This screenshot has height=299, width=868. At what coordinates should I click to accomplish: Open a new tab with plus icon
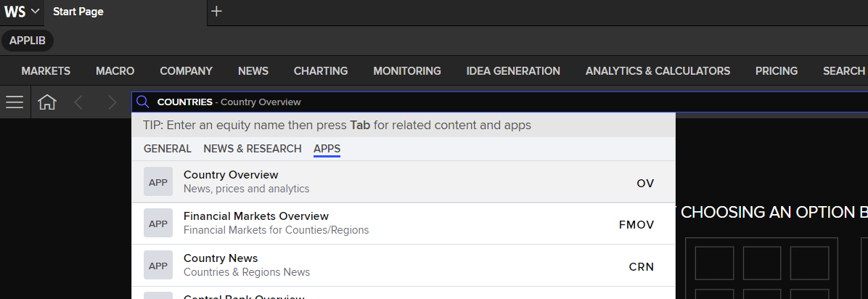216,11
